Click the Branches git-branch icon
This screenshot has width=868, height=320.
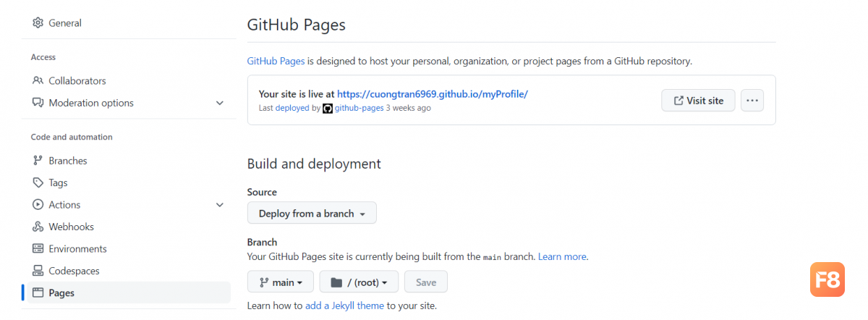[38, 161]
